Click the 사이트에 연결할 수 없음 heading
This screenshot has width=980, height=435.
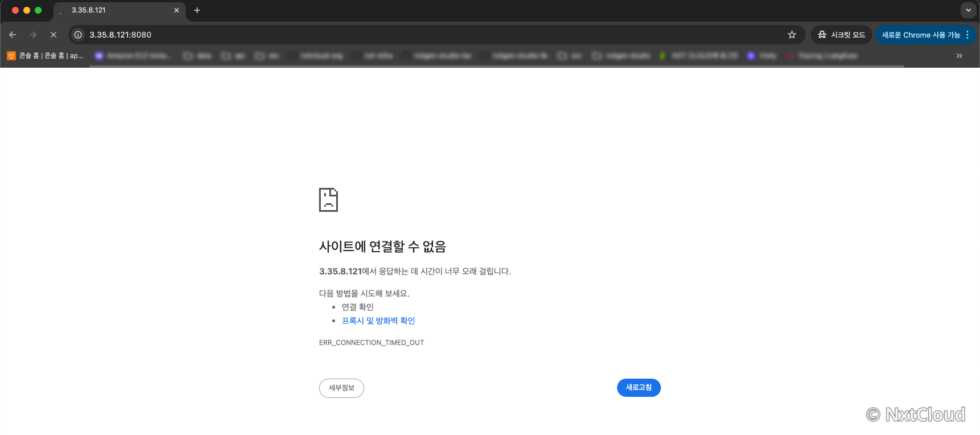click(x=382, y=247)
